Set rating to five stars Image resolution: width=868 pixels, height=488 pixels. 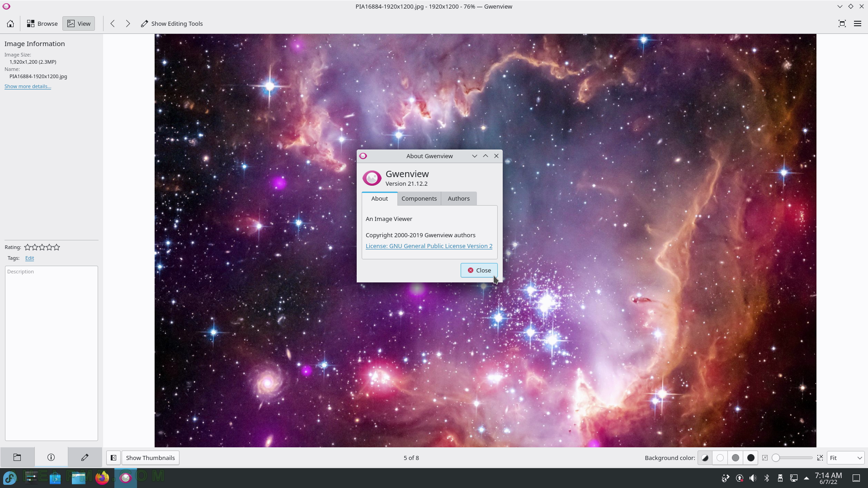(57, 247)
